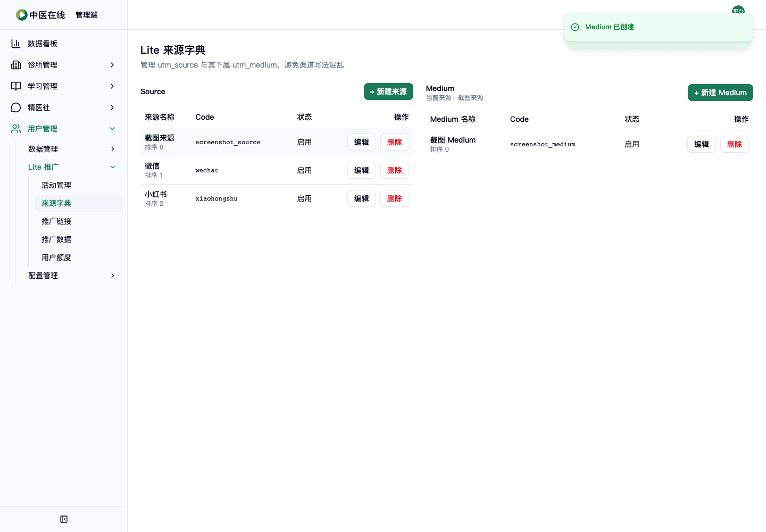Image resolution: width=766 pixels, height=532 pixels.
Task: Collapse the Lite 推广 chevron
Action: (x=113, y=167)
